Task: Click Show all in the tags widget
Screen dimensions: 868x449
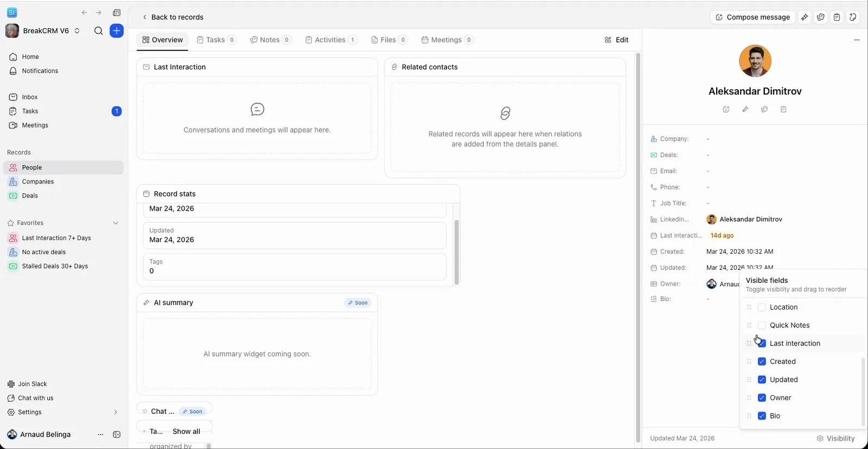Action: point(186,432)
